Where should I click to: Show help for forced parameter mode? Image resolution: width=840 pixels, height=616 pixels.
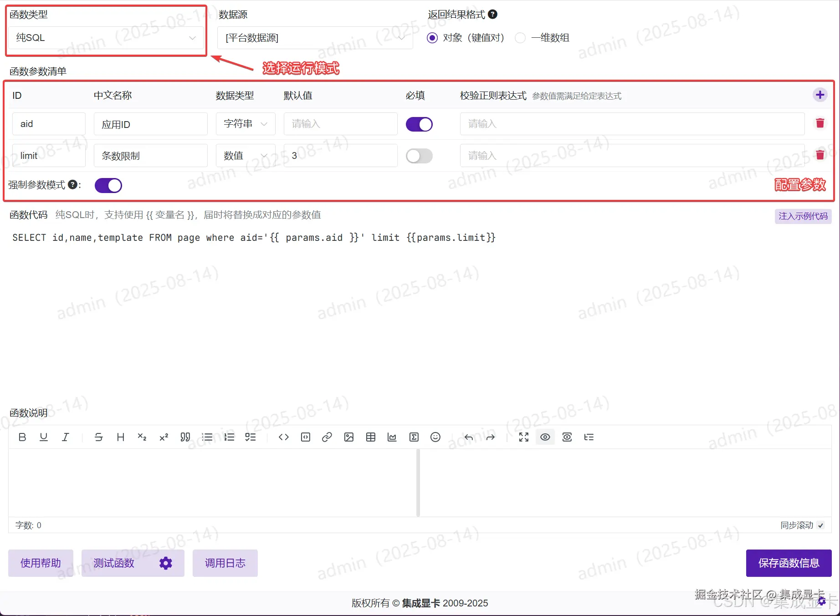click(x=72, y=184)
